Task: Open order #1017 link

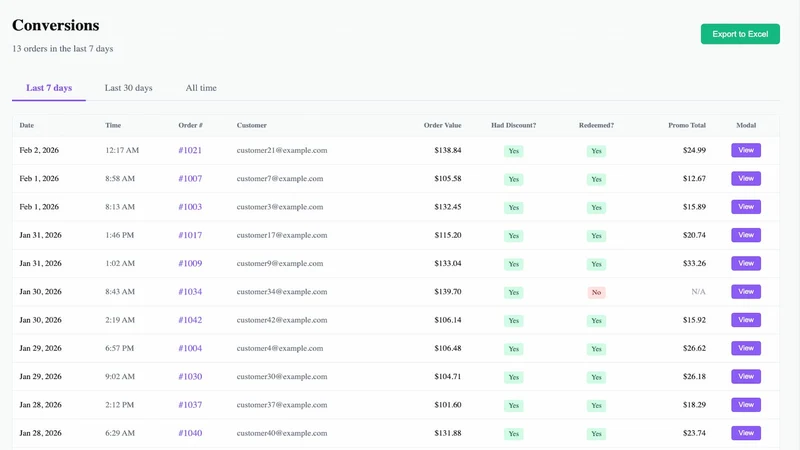Action: coord(190,235)
